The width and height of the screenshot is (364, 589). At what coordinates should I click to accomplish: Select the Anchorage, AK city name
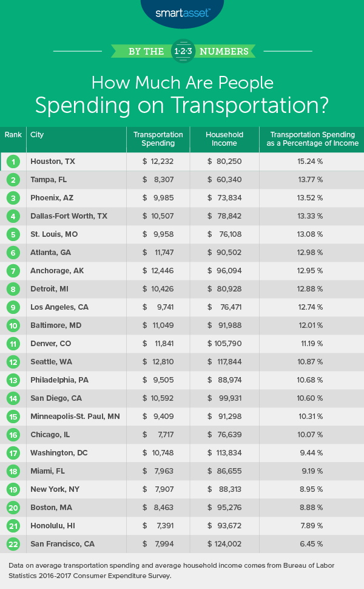point(56,271)
